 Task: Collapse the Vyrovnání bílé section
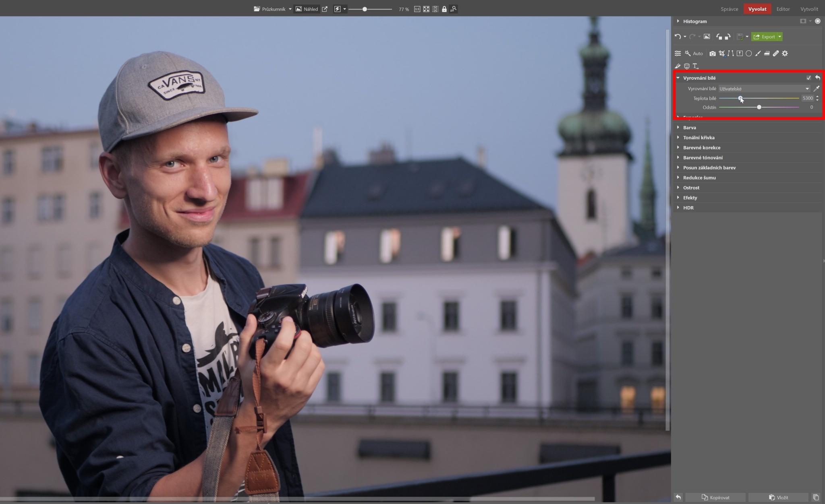678,78
